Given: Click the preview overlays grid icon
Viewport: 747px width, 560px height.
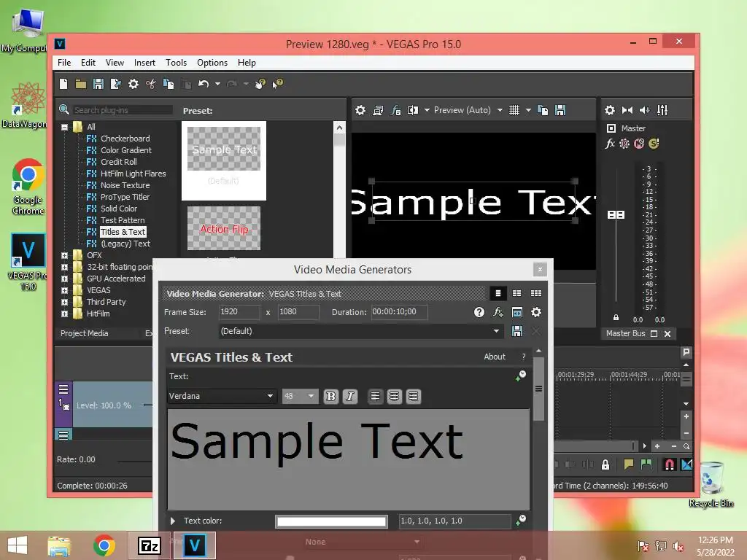Looking at the screenshot, I should [x=514, y=111].
